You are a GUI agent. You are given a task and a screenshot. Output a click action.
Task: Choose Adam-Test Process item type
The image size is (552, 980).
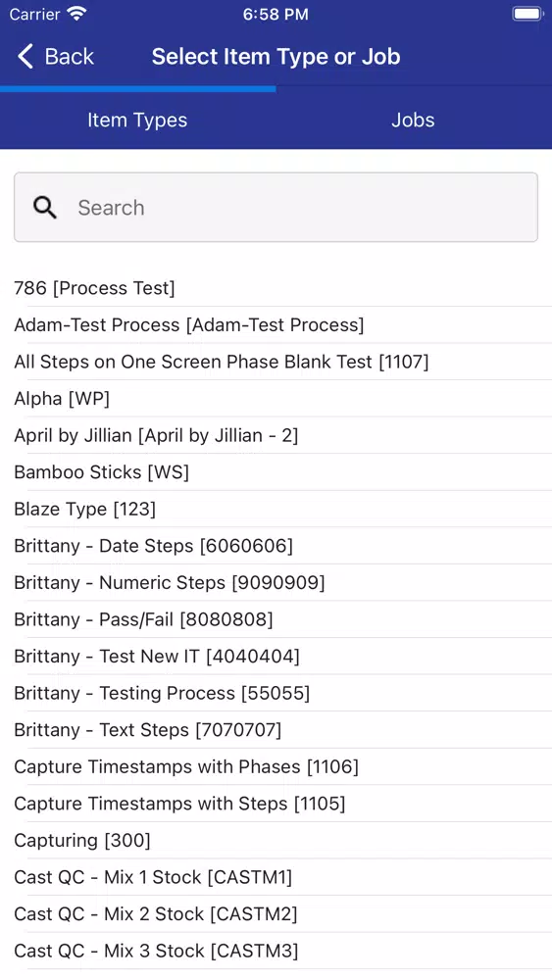(x=276, y=325)
